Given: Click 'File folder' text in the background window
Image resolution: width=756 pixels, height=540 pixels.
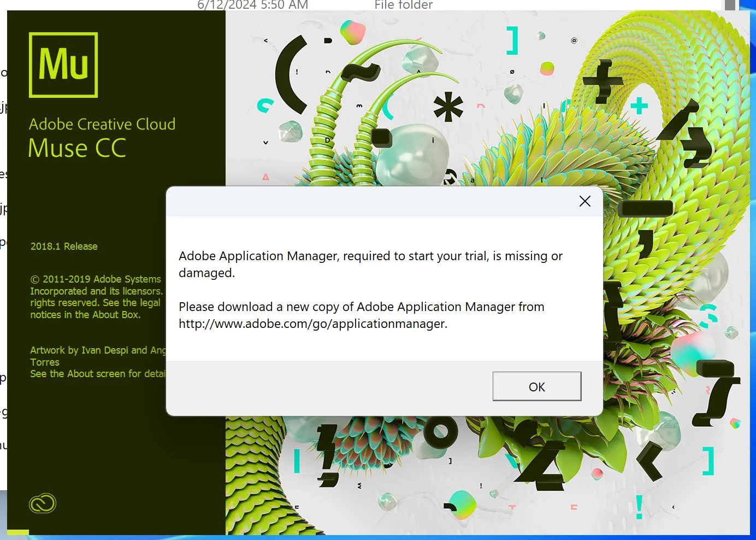Looking at the screenshot, I should 404,5.
